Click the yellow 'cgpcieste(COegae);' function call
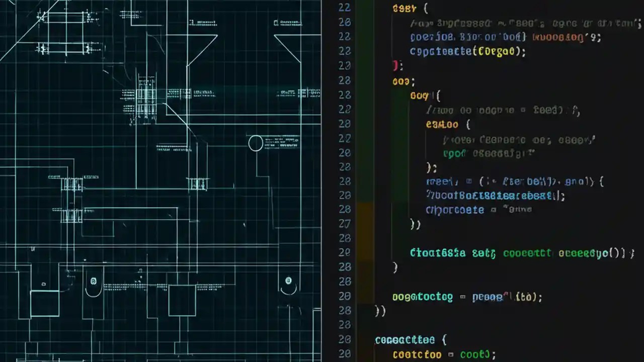 point(467,51)
